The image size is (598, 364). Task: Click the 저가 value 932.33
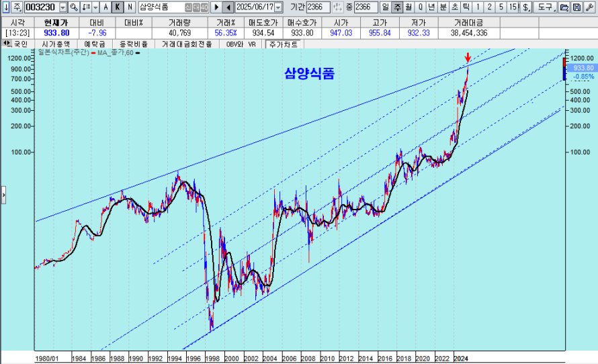(x=419, y=33)
